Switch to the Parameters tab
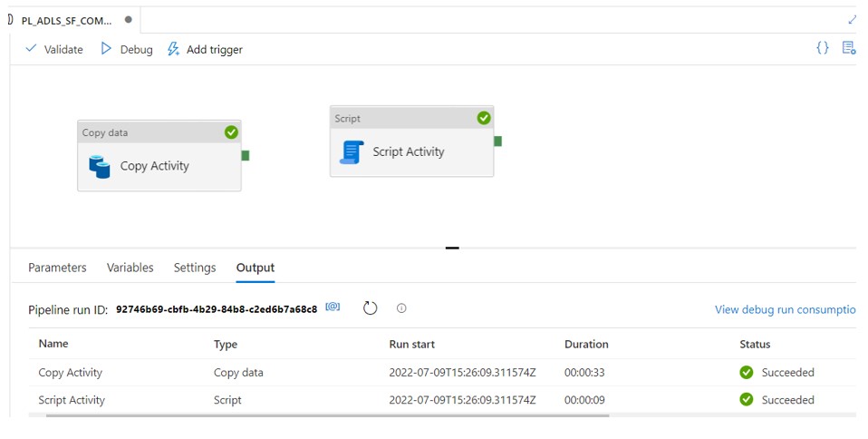The image size is (868, 439). (57, 268)
